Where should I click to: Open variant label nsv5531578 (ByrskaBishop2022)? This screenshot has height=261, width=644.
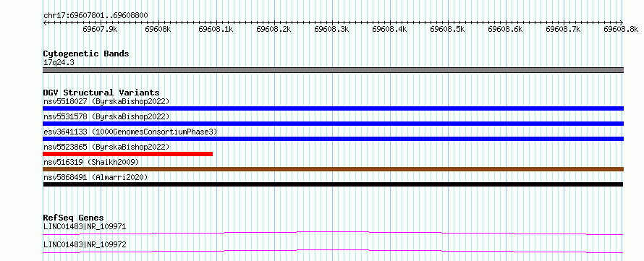click(x=106, y=116)
